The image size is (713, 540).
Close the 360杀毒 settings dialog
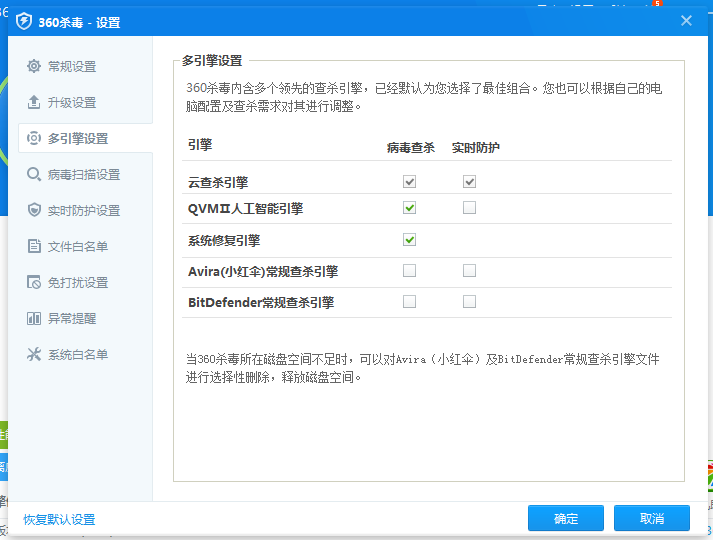[x=686, y=20]
